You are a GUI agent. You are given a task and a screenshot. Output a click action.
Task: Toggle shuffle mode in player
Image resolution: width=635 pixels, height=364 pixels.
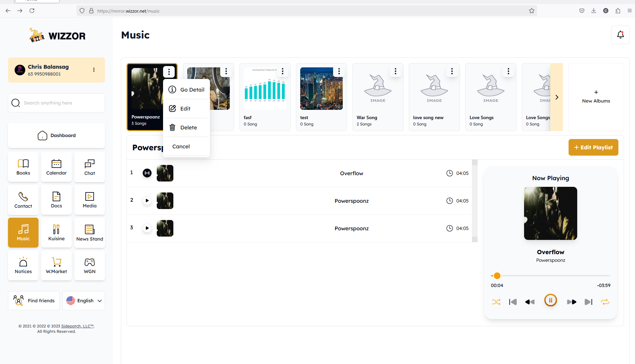pyautogui.click(x=496, y=302)
